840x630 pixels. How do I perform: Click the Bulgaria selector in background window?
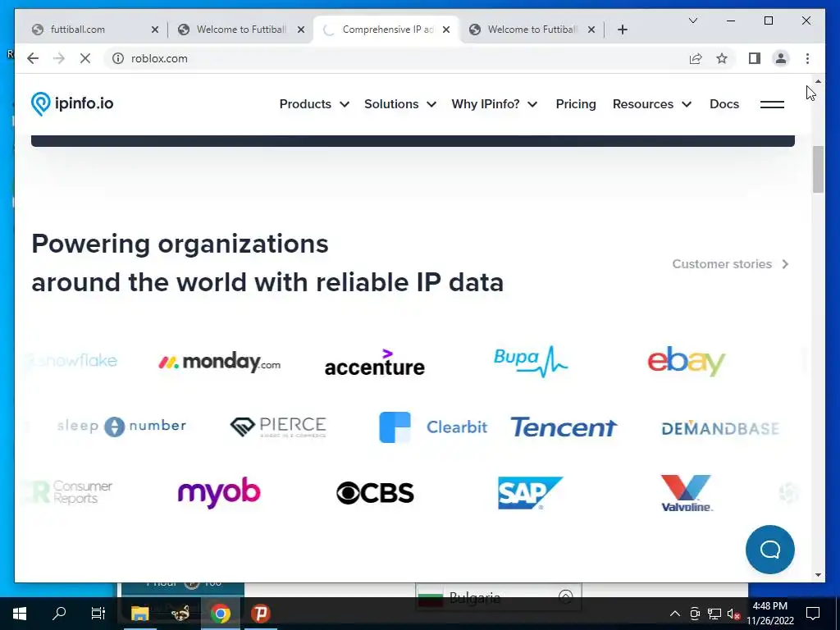(x=498, y=597)
